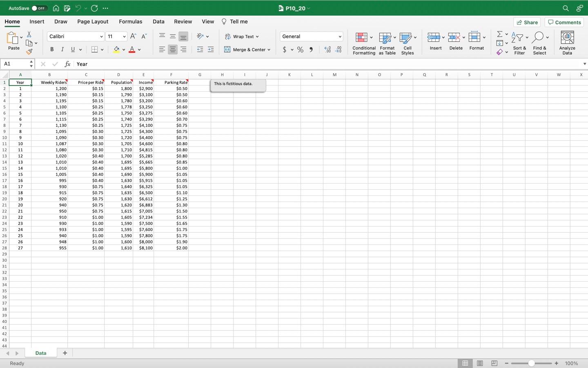Image resolution: width=588 pixels, height=368 pixels.
Task: Toggle Underline formatting
Action: point(73,49)
